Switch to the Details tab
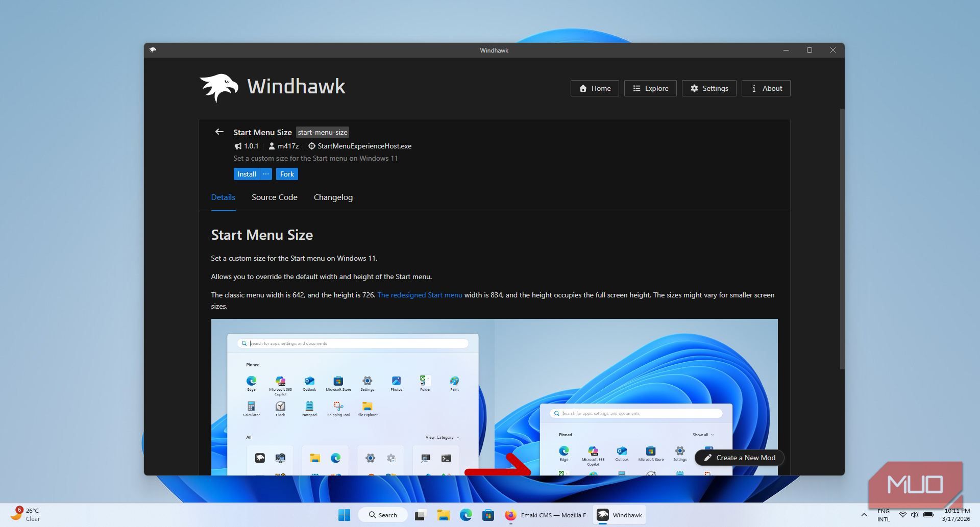Image resolution: width=980 pixels, height=527 pixels. click(223, 197)
